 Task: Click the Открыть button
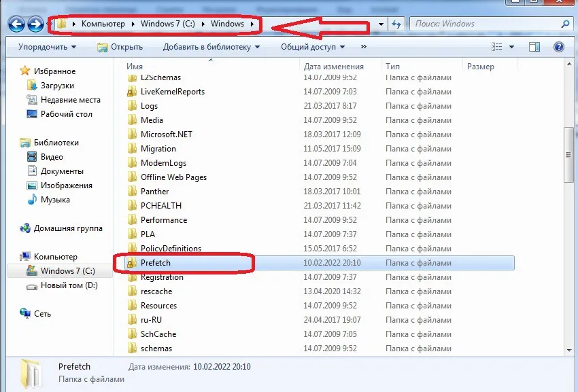(x=120, y=47)
